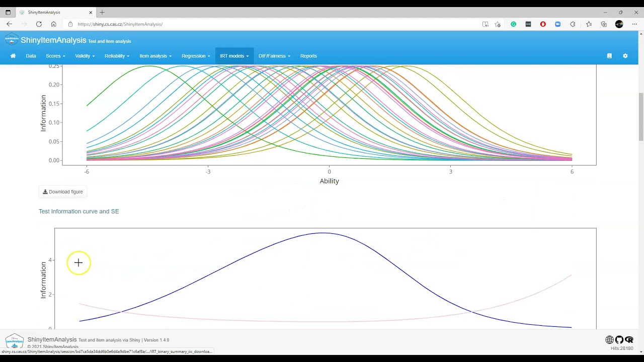Open the globe website icon in footer

click(x=609, y=340)
